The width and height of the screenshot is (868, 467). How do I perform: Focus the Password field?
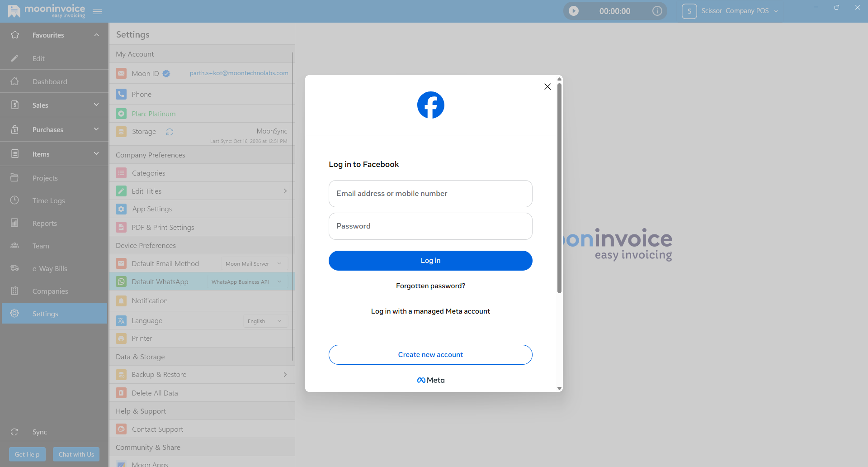[x=430, y=226]
